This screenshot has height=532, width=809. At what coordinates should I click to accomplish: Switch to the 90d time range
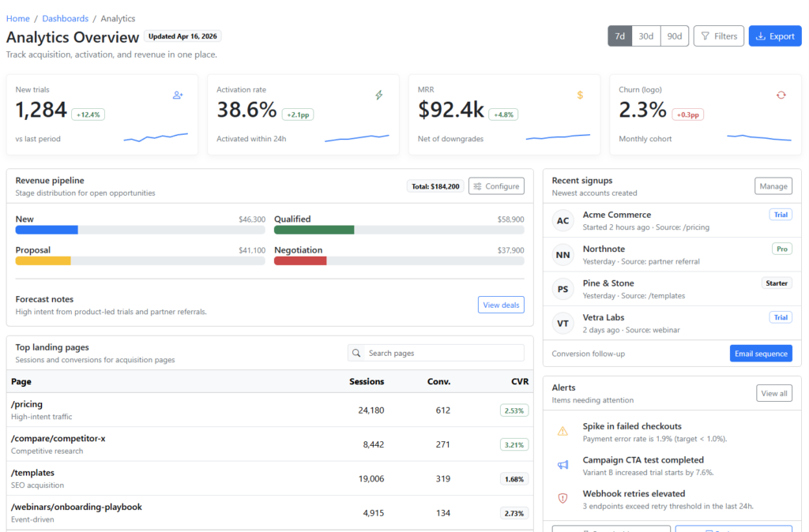coord(674,36)
